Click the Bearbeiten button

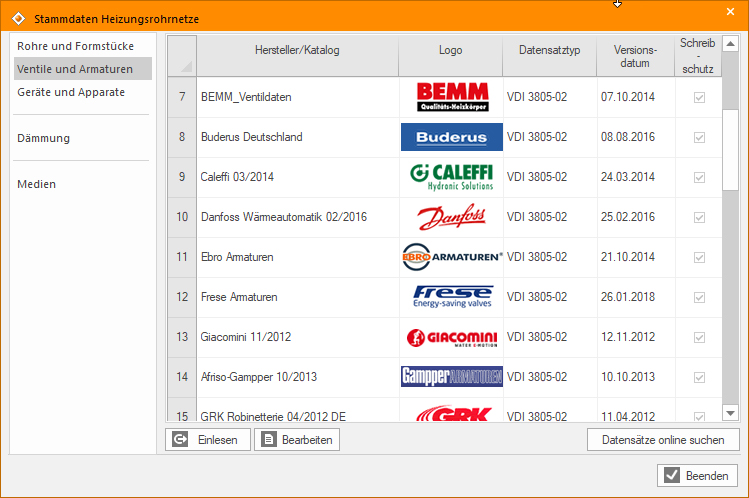coord(297,439)
